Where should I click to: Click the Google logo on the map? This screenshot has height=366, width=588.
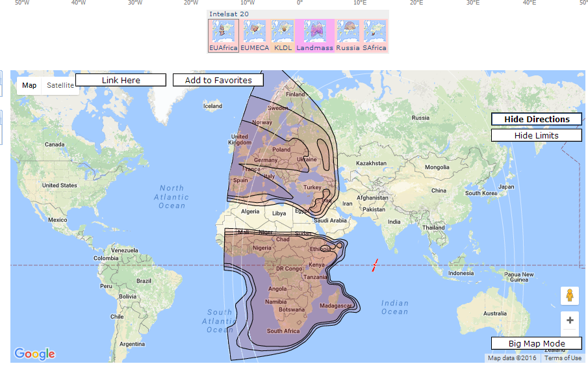[x=34, y=354]
